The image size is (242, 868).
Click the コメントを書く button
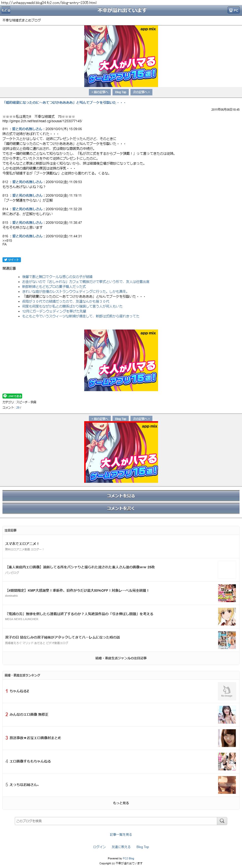coord(121,508)
